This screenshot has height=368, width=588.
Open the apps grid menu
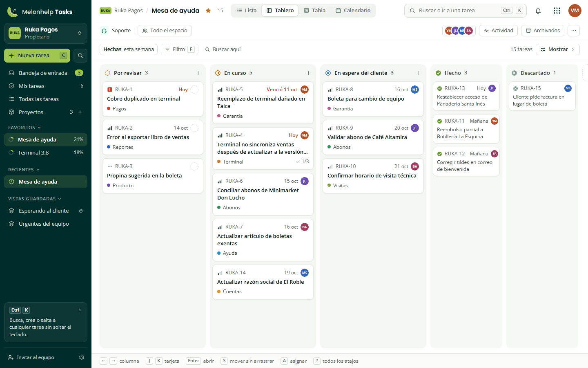(x=557, y=11)
